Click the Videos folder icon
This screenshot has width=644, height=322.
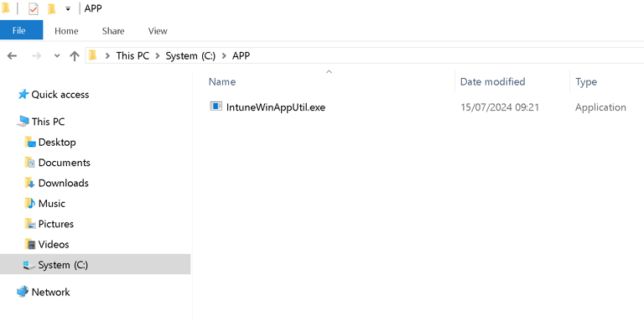point(30,245)
